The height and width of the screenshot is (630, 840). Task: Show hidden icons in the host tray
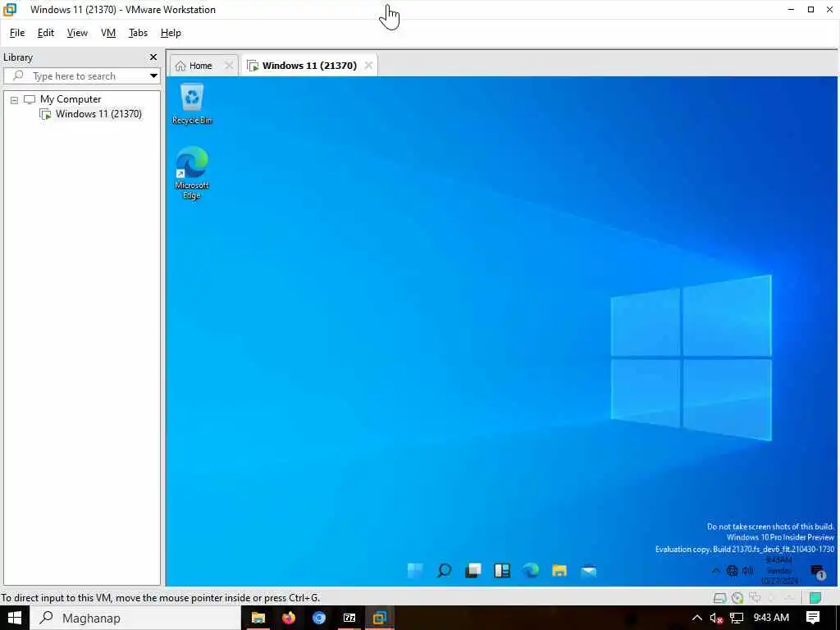click(x=697, y=618)
